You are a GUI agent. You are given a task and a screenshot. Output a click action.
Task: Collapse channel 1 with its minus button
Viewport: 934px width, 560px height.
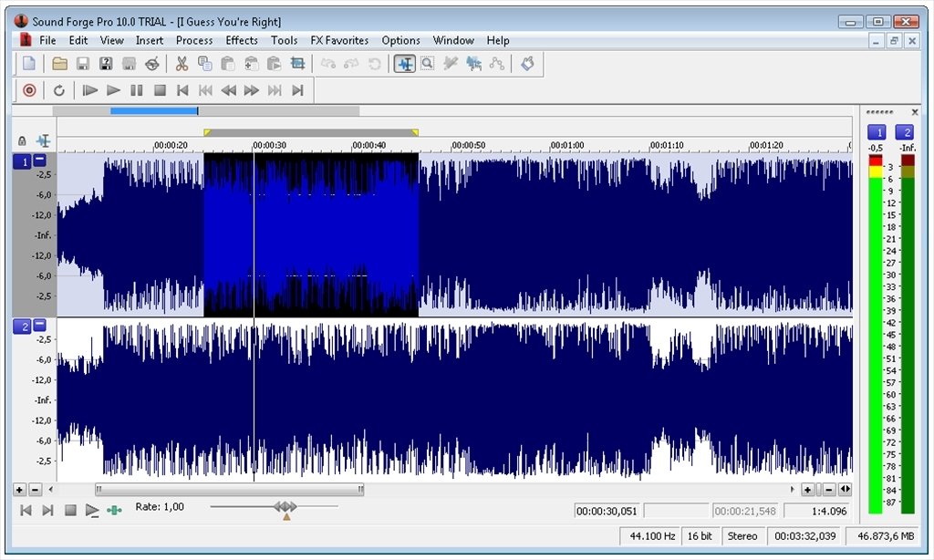[39, 160]
